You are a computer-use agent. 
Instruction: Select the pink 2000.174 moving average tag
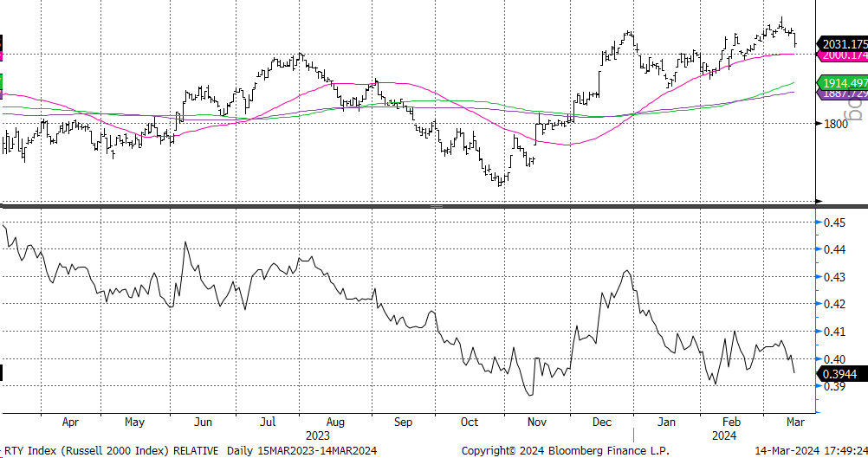coord(844,55)
